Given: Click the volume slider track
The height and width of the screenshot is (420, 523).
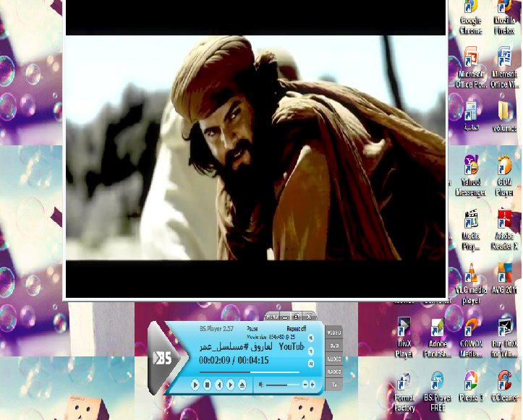Looking at the screenshot, I should click(283, 385).
